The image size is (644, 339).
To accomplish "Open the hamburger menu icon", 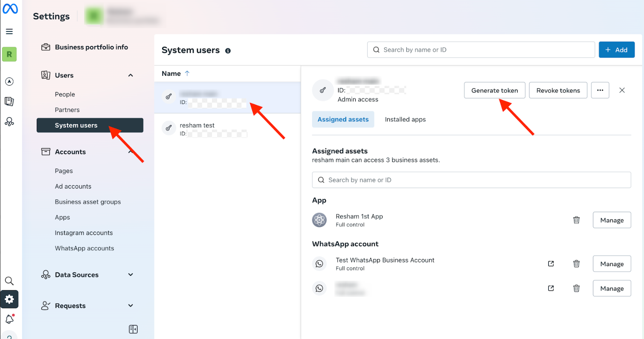I will pyautogui.click(x=9, y=32).
